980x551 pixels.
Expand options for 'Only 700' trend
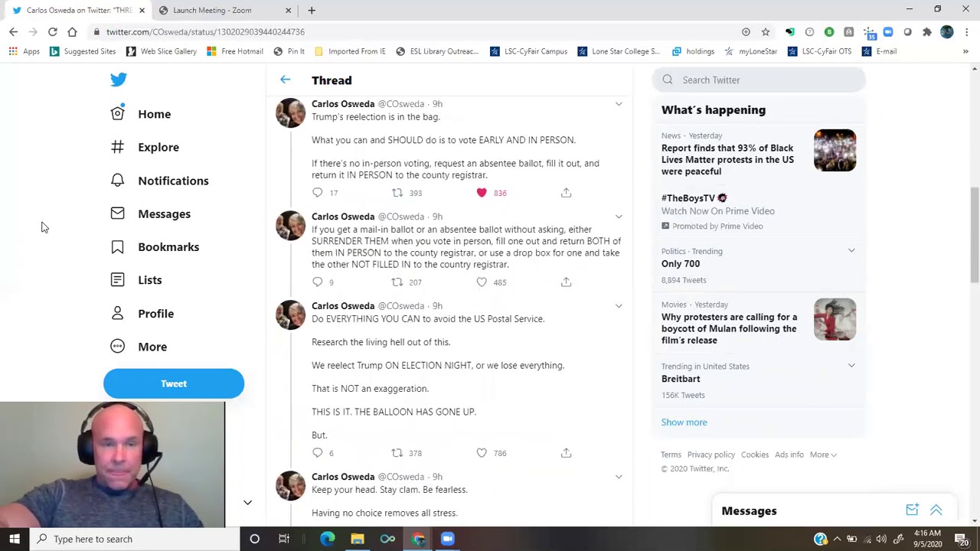(x=851, y=251)
